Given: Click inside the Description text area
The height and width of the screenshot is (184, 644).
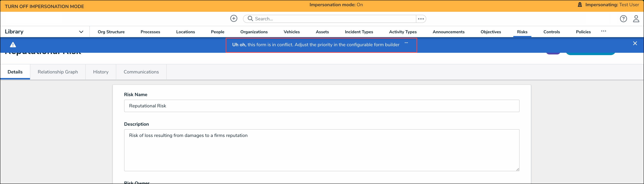Looking at the screenshot, I should point(321,150).
